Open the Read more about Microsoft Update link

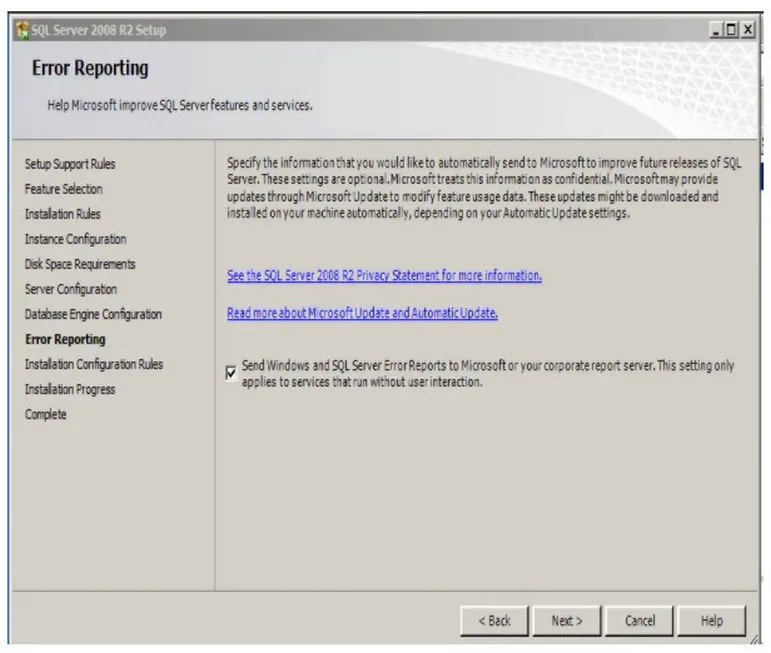(x=362, y=313)
